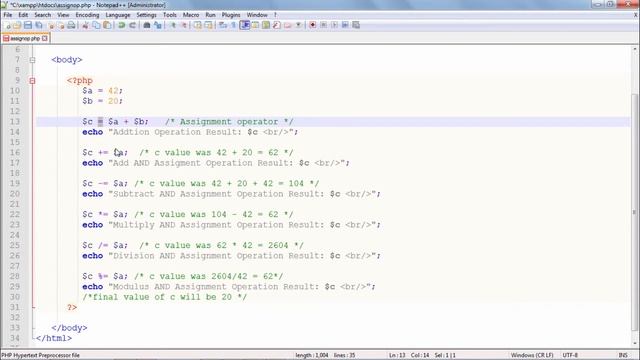Click 'UTF-8' encoding in status bar

pos(570,355)
